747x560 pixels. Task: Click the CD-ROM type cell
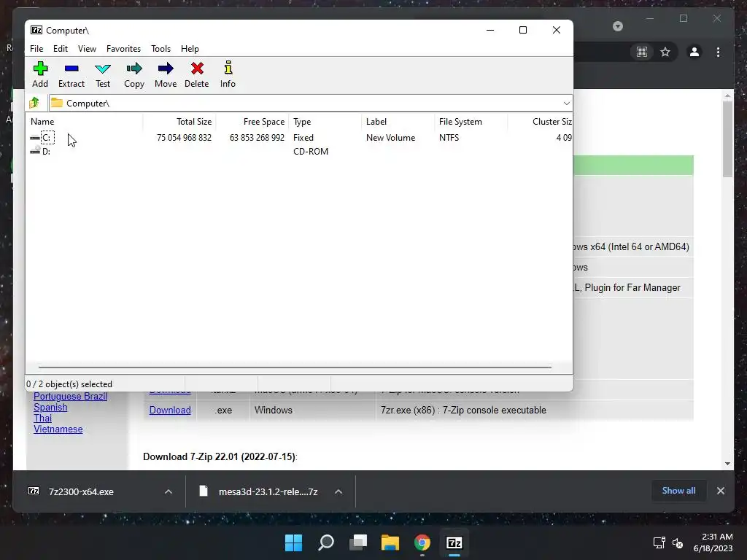(x=311, y=152)
